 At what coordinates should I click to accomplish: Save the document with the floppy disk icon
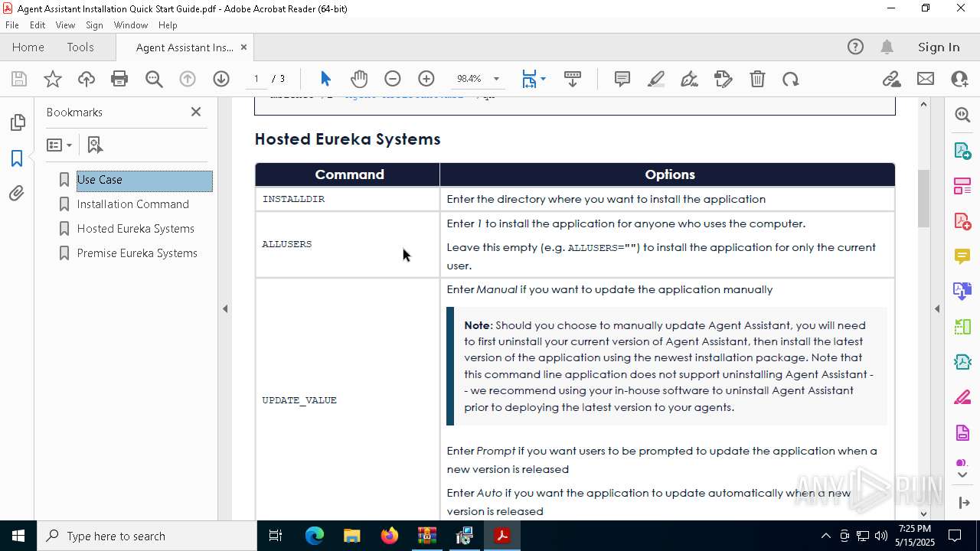(19, 79)
